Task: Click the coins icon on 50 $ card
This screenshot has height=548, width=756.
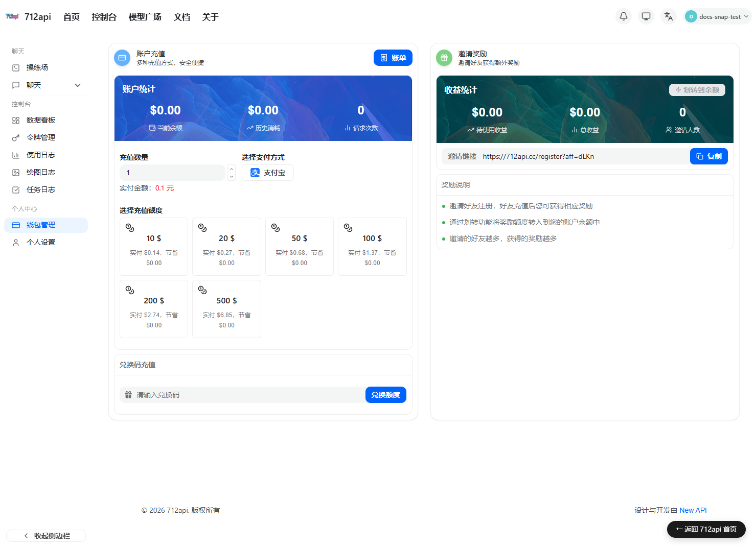Action: click(x=276, y=228)
